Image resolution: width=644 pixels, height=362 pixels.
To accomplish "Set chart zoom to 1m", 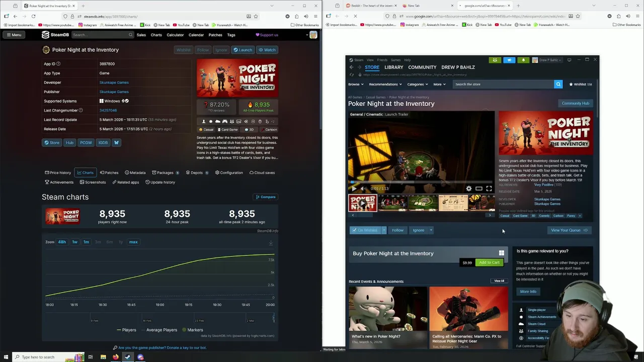I will 86,242.
